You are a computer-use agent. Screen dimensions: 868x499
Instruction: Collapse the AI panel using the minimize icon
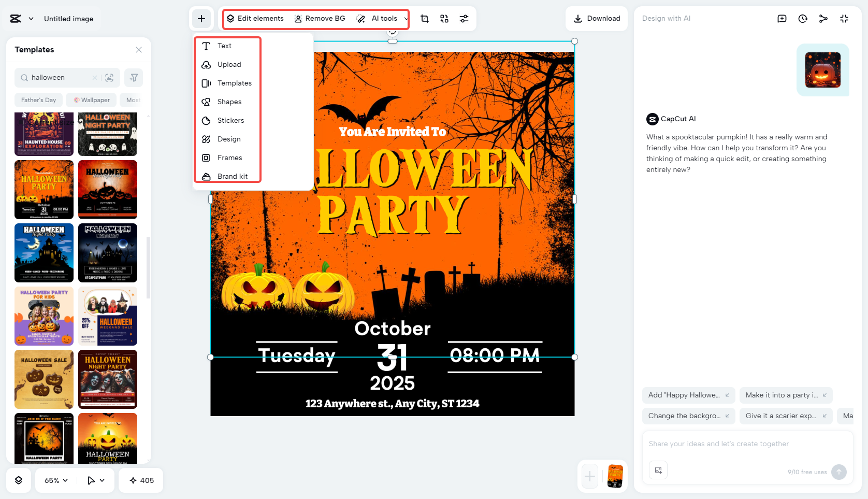coord(844,18)
